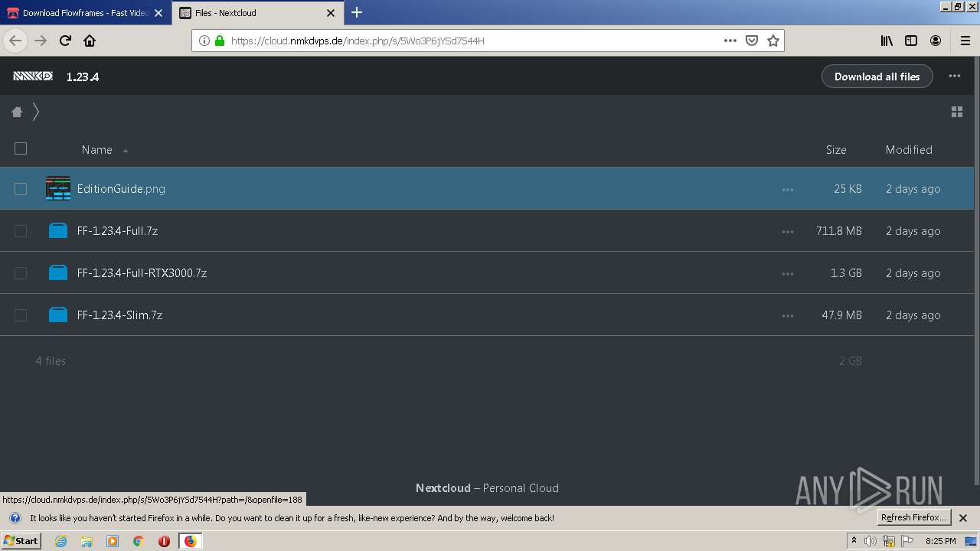Open actions menu for EditionGuide.png
980x551 pixels.
tap(788, 189)
